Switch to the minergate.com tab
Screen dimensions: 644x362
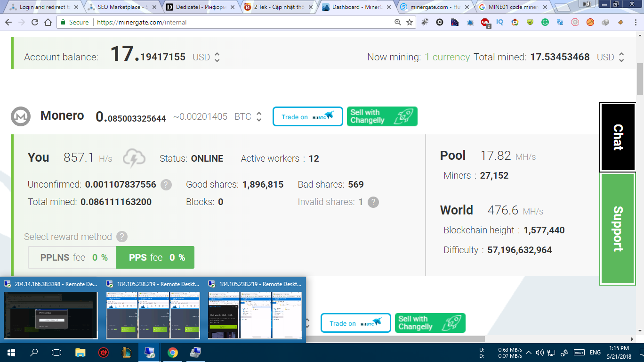coord(435,7)
